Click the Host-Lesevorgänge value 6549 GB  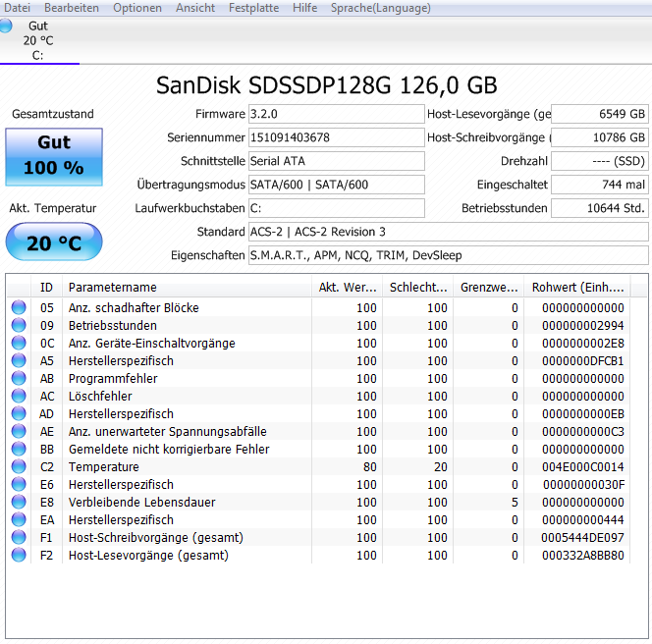click(x=600, y=114)
